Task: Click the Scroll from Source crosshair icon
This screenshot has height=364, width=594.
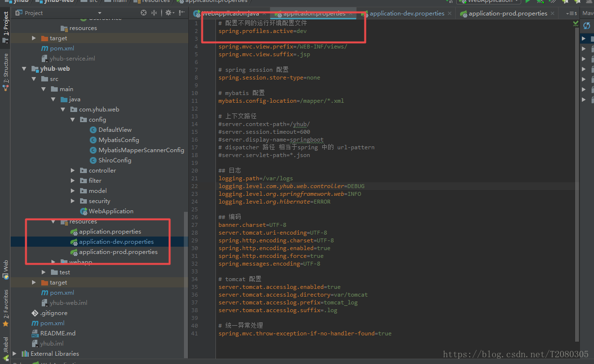Action: pos(144,13)
